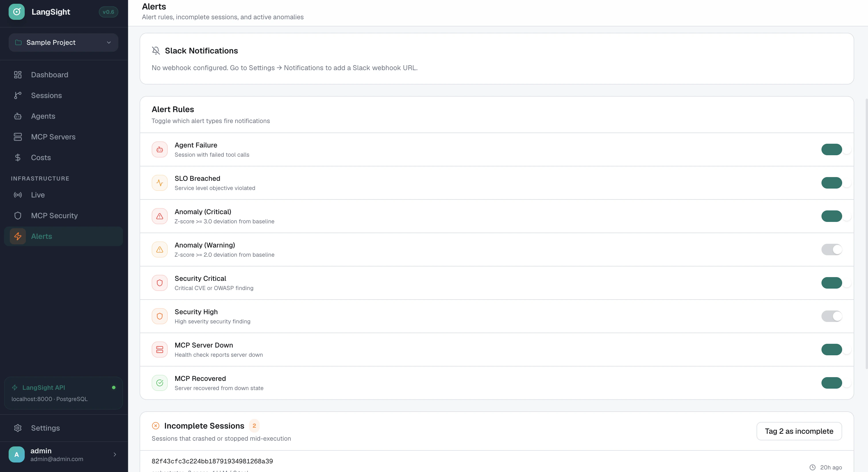Expand the admin account chevron
Viewport: 868px width, 472px height.
coord(115,454)
